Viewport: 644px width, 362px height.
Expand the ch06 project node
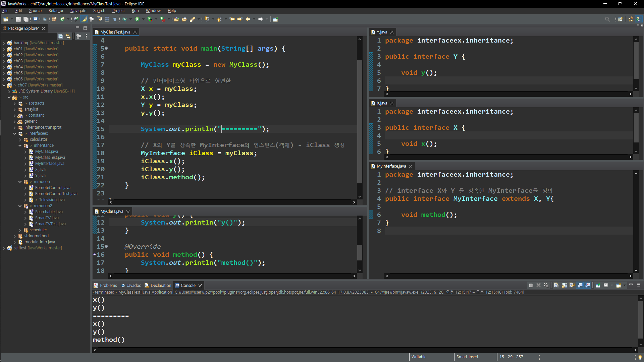click(x=4, y=79)
